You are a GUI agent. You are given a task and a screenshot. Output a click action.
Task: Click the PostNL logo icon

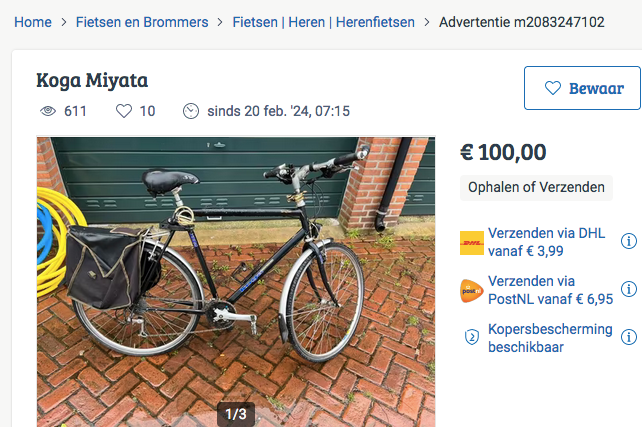pyautogui.click(x=472, y=291)
